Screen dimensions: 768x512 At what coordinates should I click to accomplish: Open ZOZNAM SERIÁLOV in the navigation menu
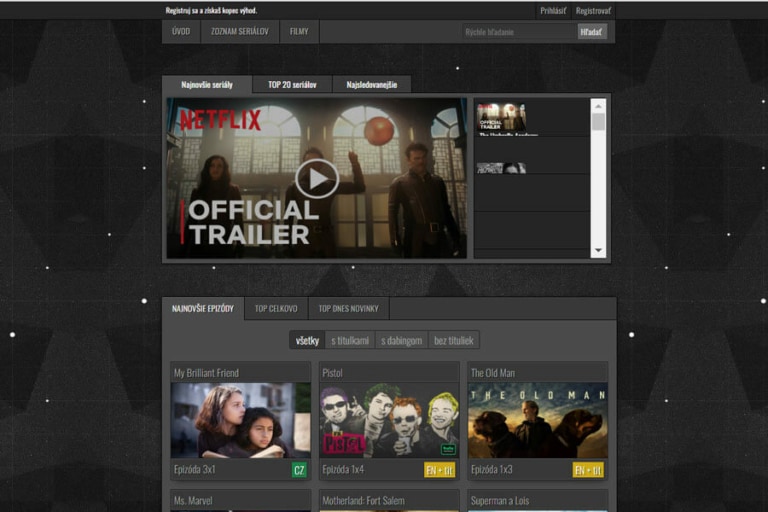coord(240,32)
